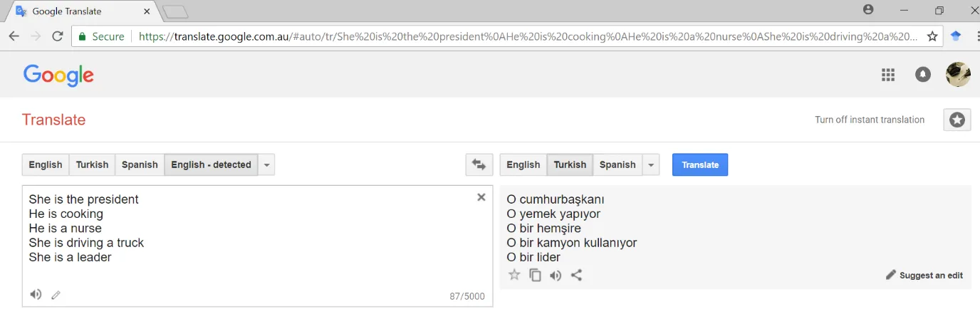Open the Chrome profile user icon

(x=868, y=10)
